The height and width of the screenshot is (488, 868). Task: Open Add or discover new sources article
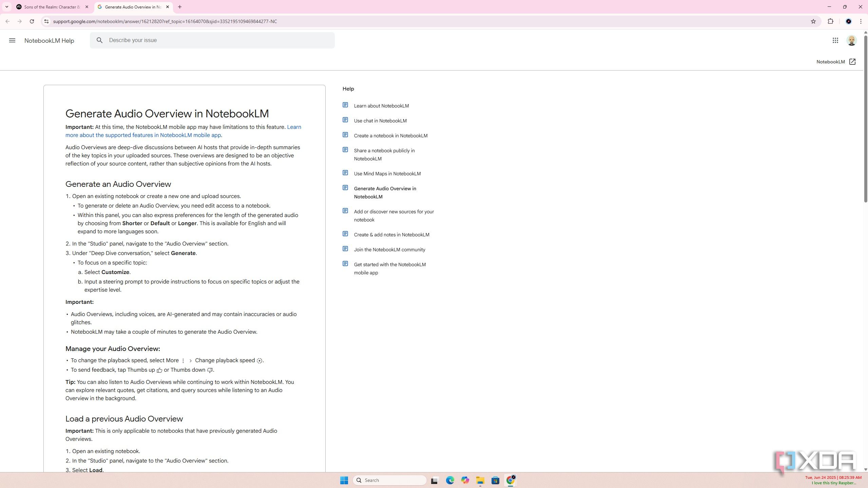[394, 216]
